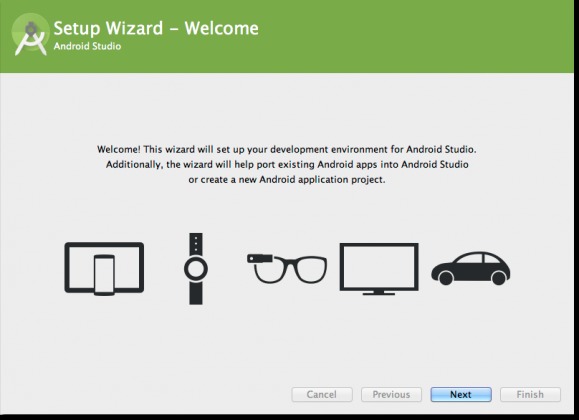The image size is (579, 420).
Task: Click the first line of the welcome message
Action: pos(287,149)
